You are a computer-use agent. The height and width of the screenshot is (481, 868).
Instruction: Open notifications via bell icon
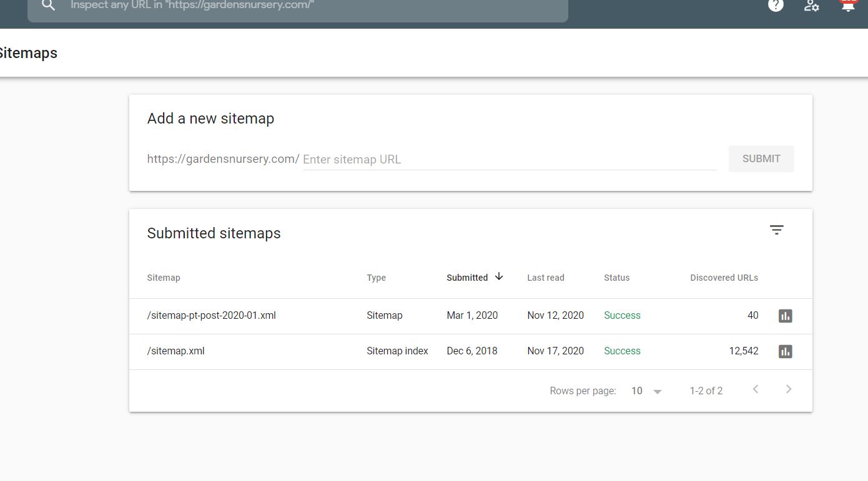click(847, 6)
